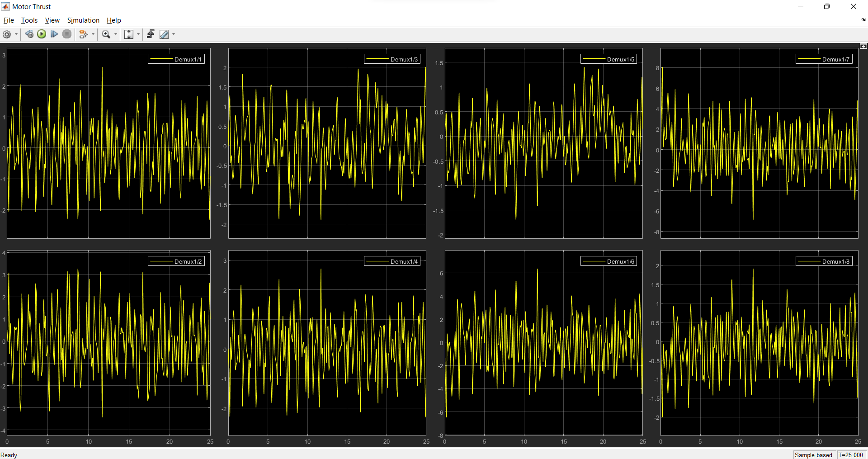
Task: Select the Zoom magnifier tool
Action: coord(106,34)
